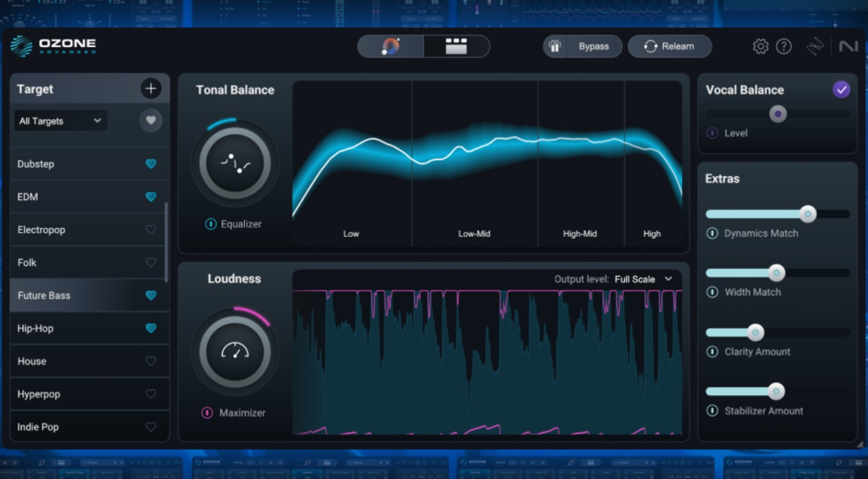Image resolution: width=868 pixels, height=479 pixels.
Task: Bypass the Ozone processing
Action: pyautogui.click(x=594, y=46)
